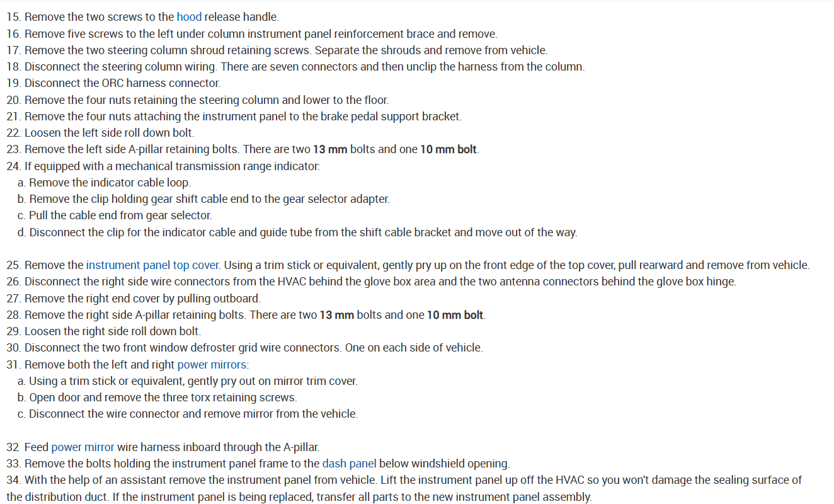Screen dimensions: 834x504
Task: Click the defroster grid wire connectors step
Action: pyautogui.click(x=253, y=348)
